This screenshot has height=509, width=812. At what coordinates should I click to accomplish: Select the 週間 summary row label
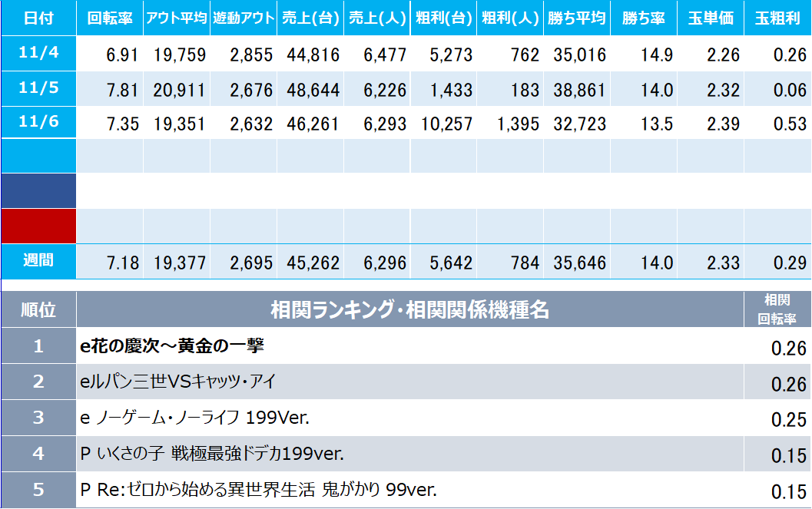(38, 261)
